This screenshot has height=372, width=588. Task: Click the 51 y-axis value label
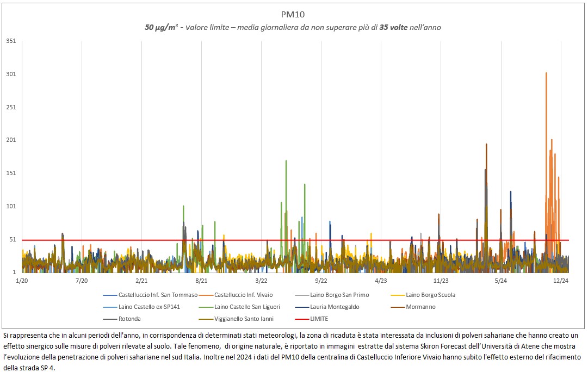coord(12,239)
